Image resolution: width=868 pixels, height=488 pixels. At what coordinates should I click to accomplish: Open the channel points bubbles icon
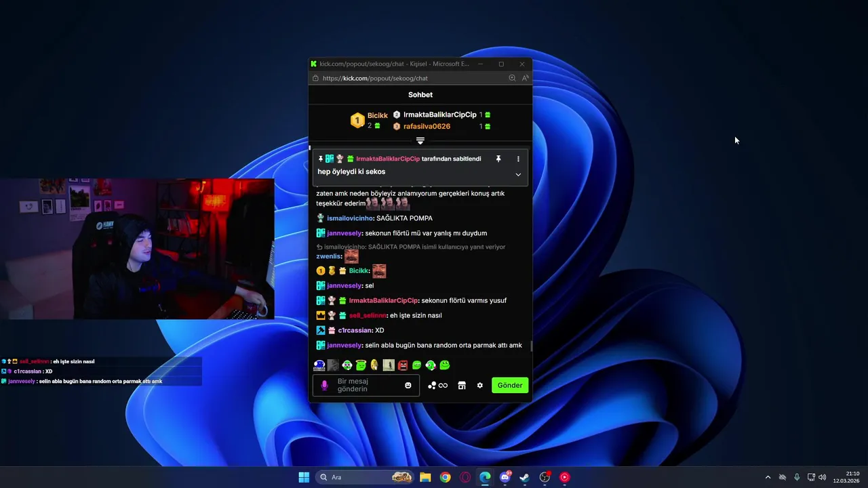click(x=432, y=385)
